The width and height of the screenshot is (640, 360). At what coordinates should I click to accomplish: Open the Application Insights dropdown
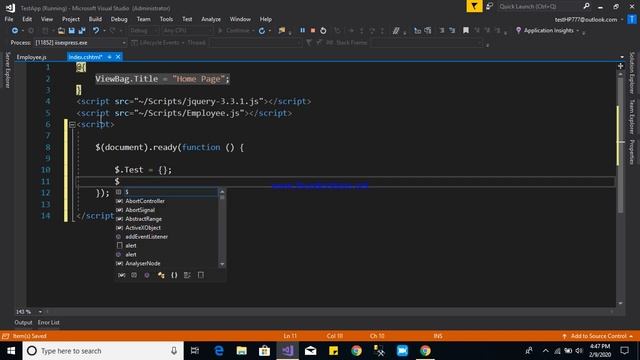coord(578,31)
